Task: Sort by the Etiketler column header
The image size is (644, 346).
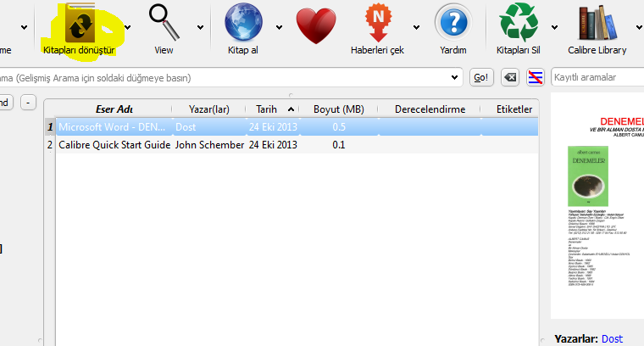Action: [510, 109]
